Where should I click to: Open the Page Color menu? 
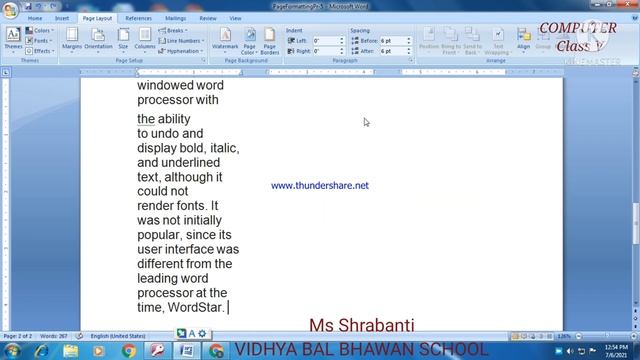(249, 41)
